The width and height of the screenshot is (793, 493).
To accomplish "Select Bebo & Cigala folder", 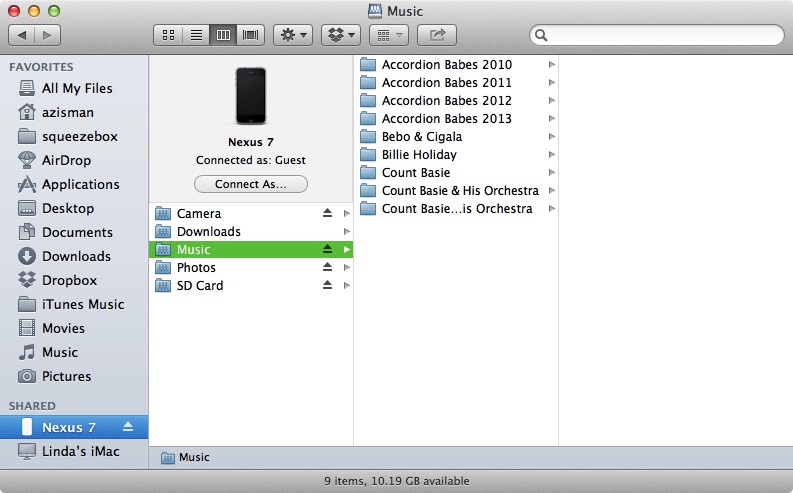I will [x=456, y=137].
